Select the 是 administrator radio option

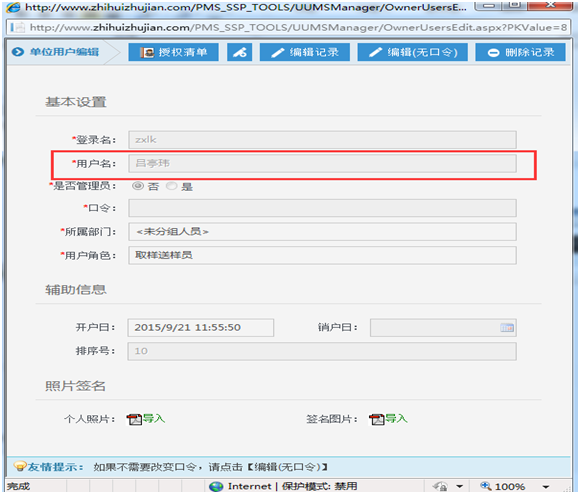click(171, 186)
